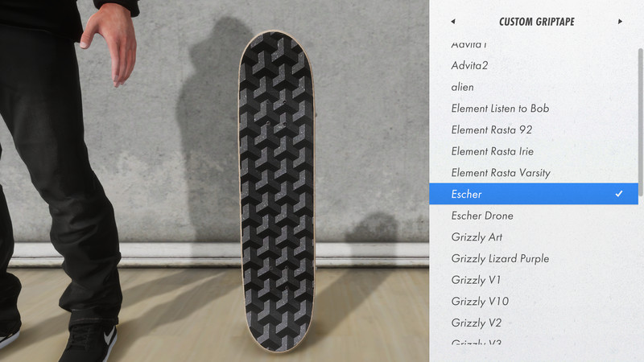Viewport: 644px width, 362px height.
Task: Choose Grizzly Lizard Purple griptape
Action: pyautogui.click(x=534, y=258)
